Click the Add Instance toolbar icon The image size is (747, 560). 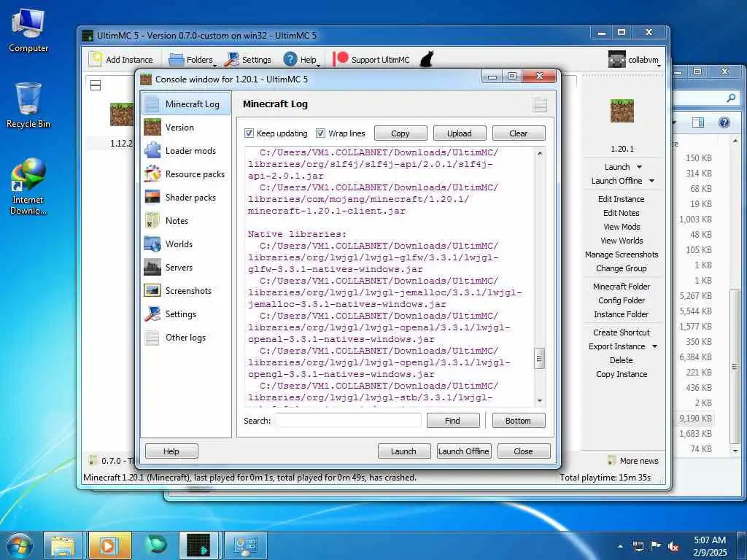click(96, 59)
